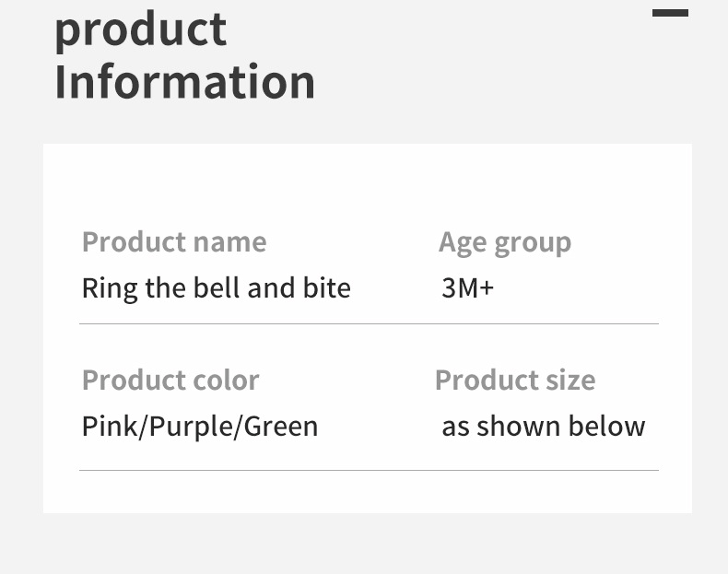Click the empty white area above "Product name"

pyautogui.click(x=369, y=184)
